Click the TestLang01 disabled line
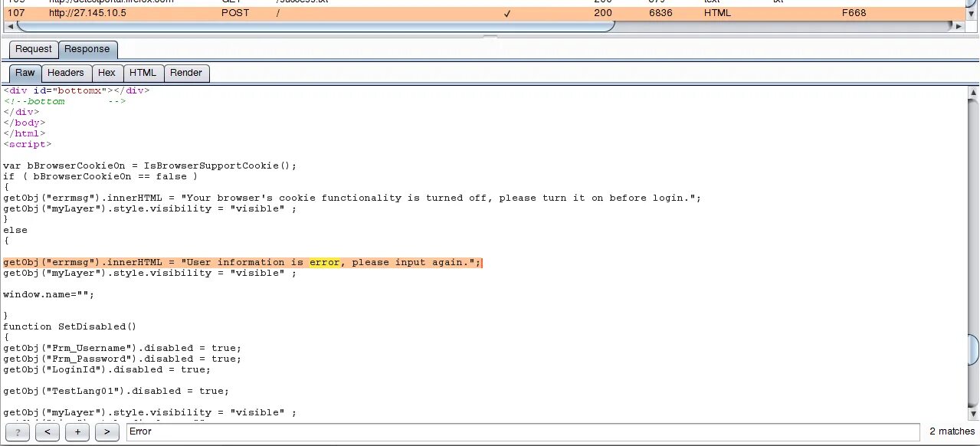The height and width of the screenshot is (446, 980). (116, 391)
